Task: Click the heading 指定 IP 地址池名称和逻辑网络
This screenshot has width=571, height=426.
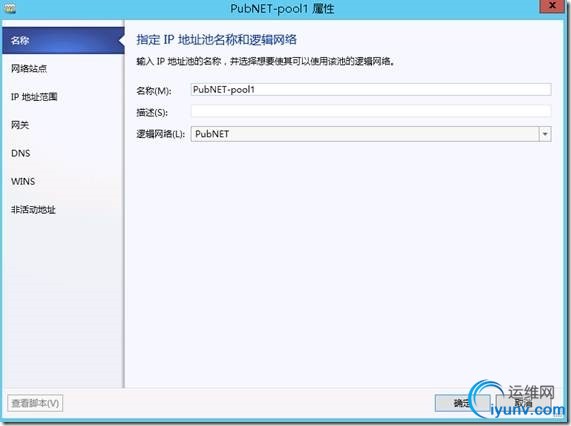Action: [217, 40]
